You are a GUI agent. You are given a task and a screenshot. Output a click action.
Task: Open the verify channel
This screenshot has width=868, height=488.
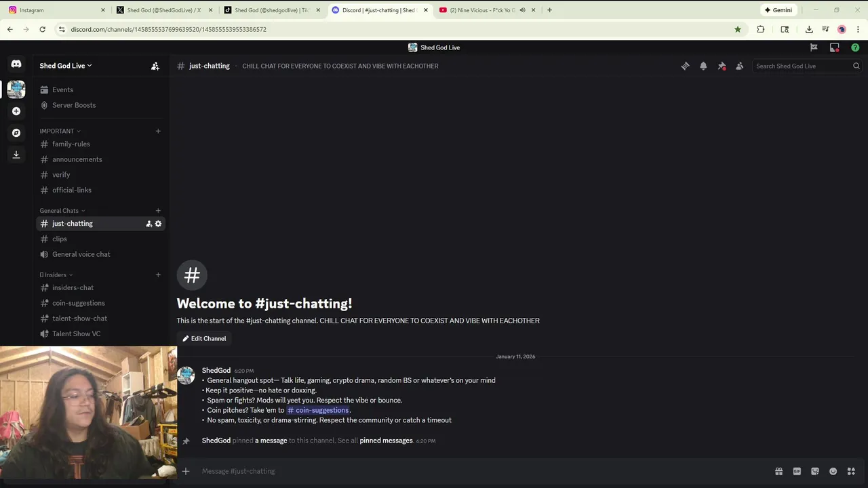click(x=100, y=175)
